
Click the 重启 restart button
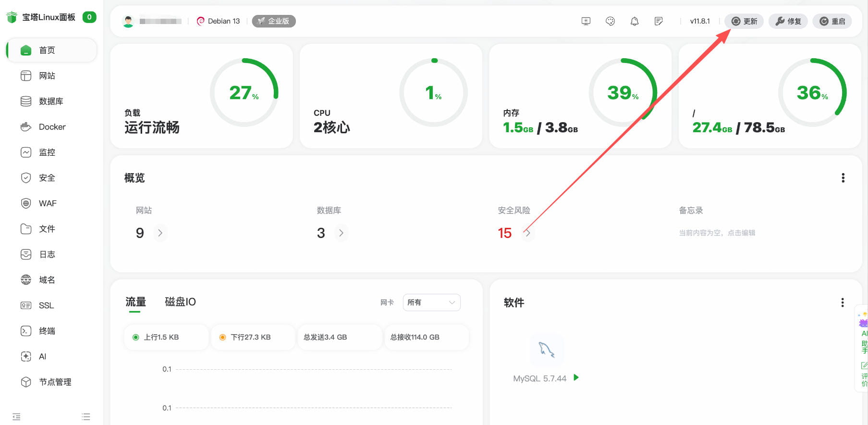(832, 21)
